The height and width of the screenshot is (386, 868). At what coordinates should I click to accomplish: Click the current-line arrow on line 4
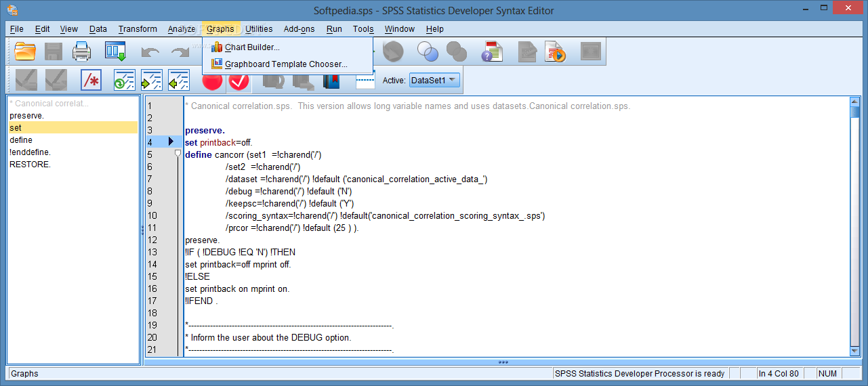click(x=171, y=142)
